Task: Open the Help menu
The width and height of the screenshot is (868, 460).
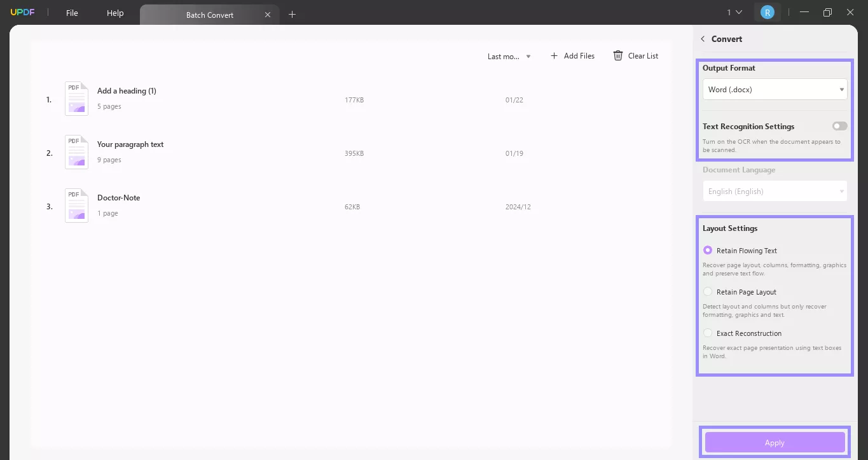Action: pyautogui.click(x=115, y=12)
